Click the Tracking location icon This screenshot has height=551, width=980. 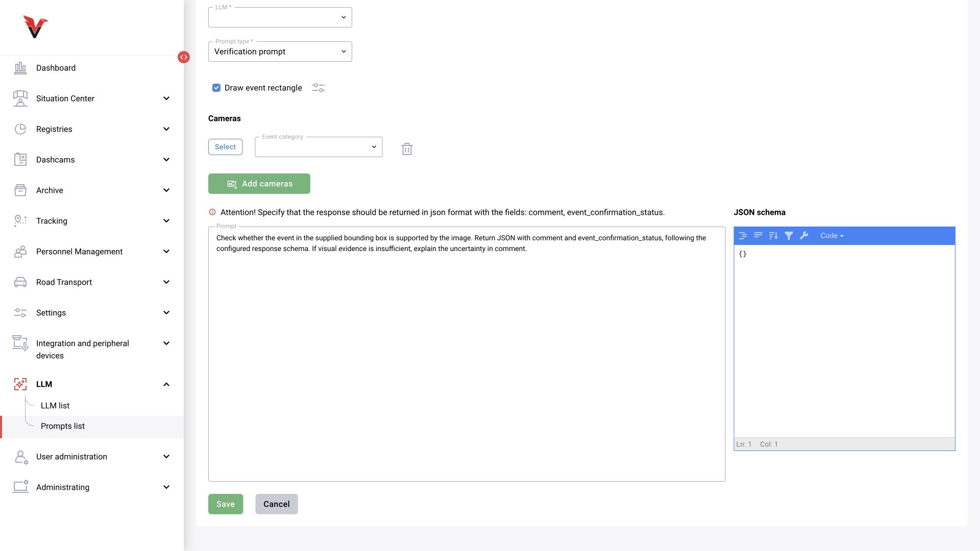coord(20,220)
